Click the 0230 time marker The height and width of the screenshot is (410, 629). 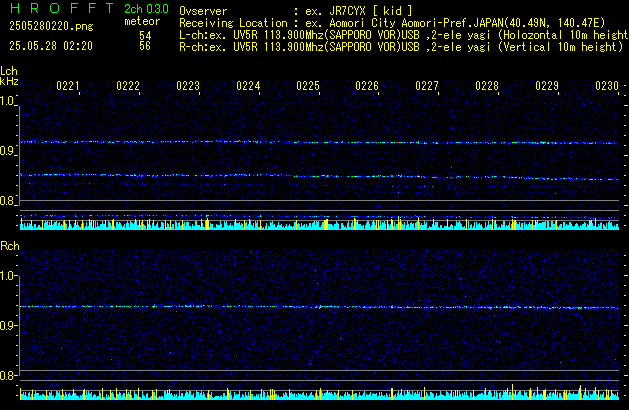[607, 86]
